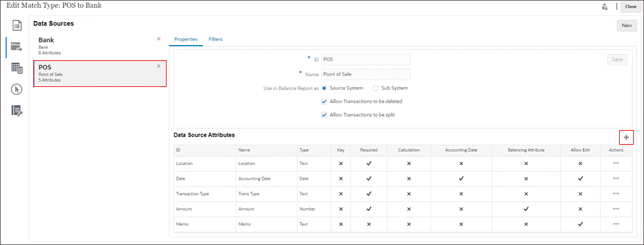Open actions menu for Amount attribute
This screenshot has width=644, height=245.
click(x=615, y=209)
